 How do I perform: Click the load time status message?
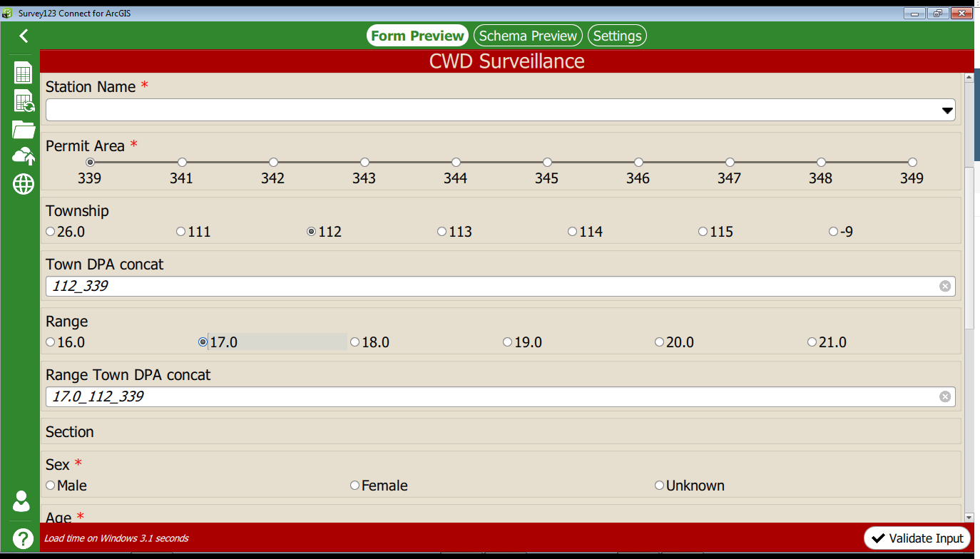[116, 538]
